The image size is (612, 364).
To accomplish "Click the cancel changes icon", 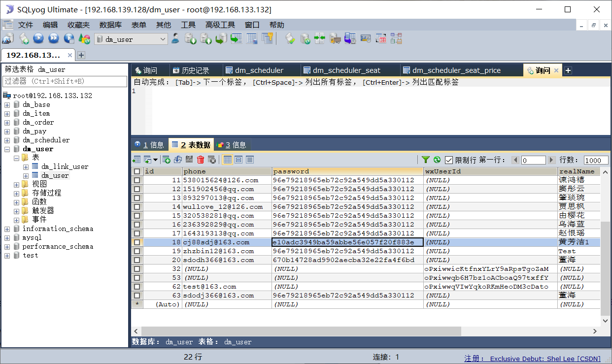I will pyautogui.click(x=212, y=160).
